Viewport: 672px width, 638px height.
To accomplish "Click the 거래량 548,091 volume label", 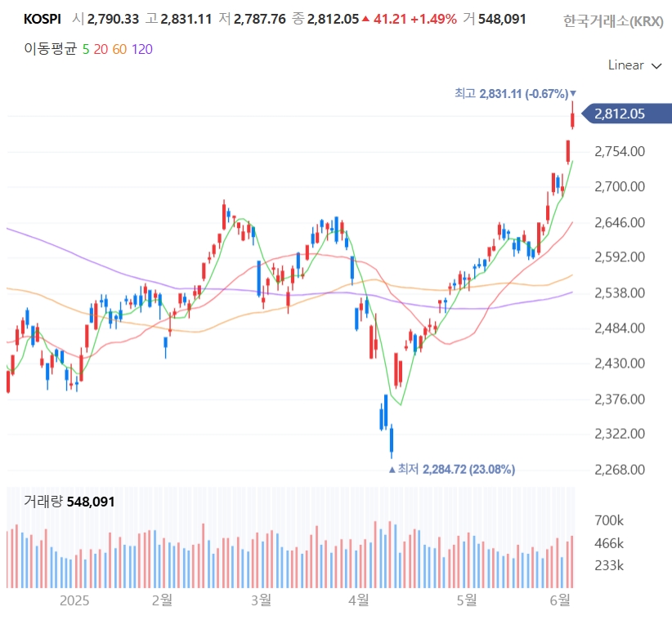I will point(69,501).
